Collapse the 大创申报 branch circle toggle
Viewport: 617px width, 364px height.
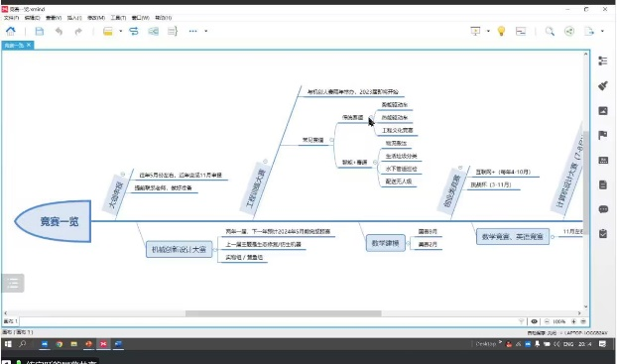(x=123, y=174)
